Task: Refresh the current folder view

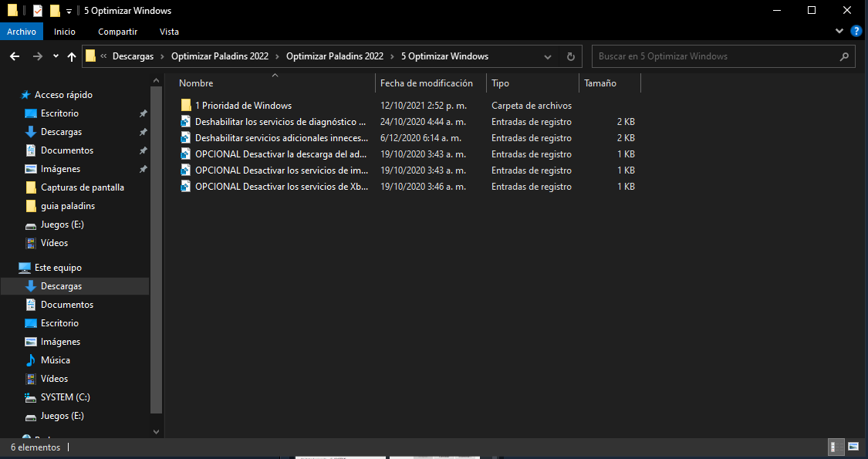Action: pyautogui.click(x=571, y=56)
